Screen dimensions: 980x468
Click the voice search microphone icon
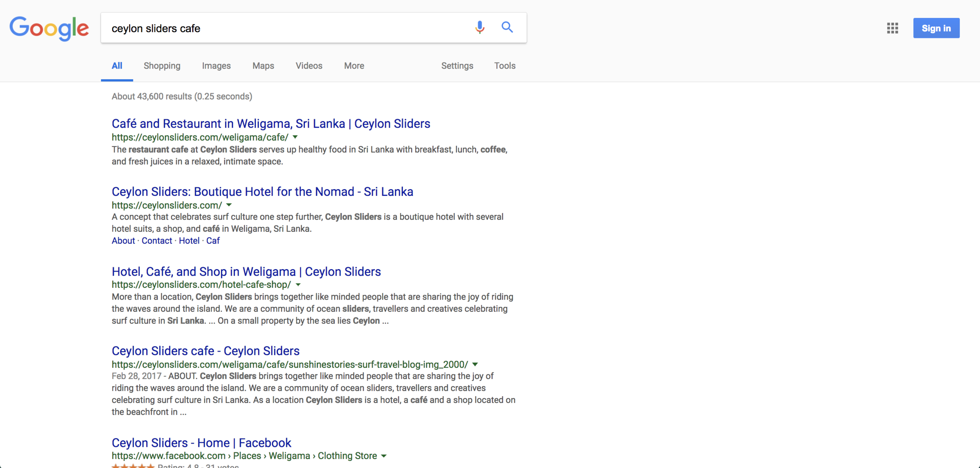tap(479, 27)
